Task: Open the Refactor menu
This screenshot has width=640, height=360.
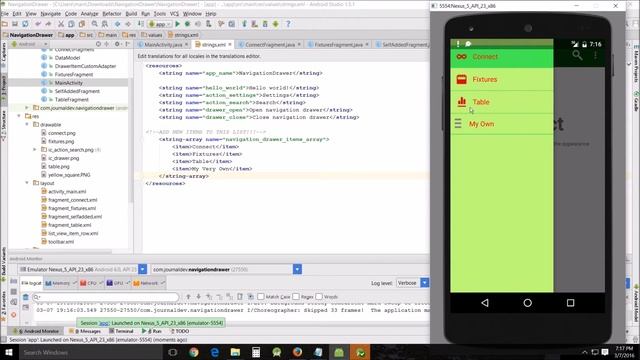Action: (x=111, y=14)
